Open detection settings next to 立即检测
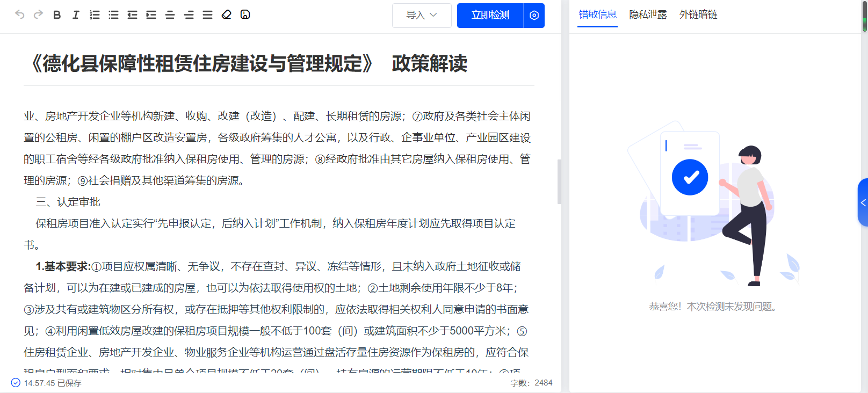This screenshot has width=868, height=393. point(534,15)
